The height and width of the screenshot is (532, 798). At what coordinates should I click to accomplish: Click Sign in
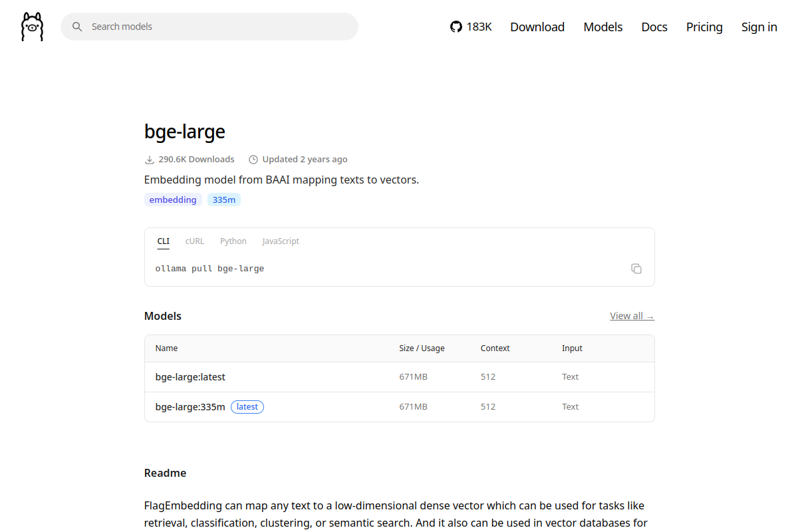759,27
